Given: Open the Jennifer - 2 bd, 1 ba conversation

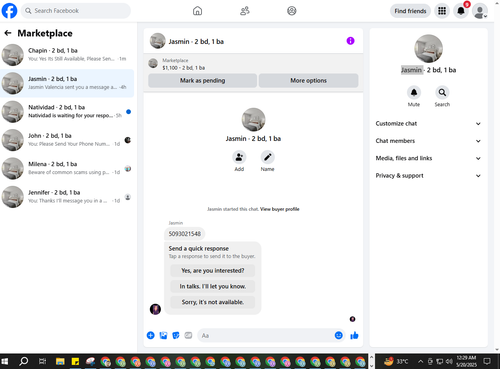Looking at the screenshot, I should (x=67, y=197).
